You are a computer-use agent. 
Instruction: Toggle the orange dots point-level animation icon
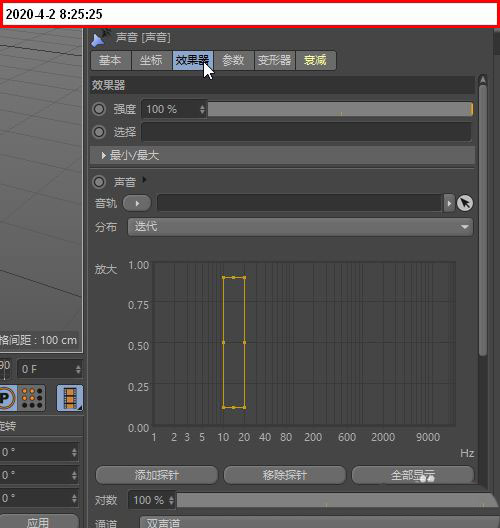click(x=32, y=398)
